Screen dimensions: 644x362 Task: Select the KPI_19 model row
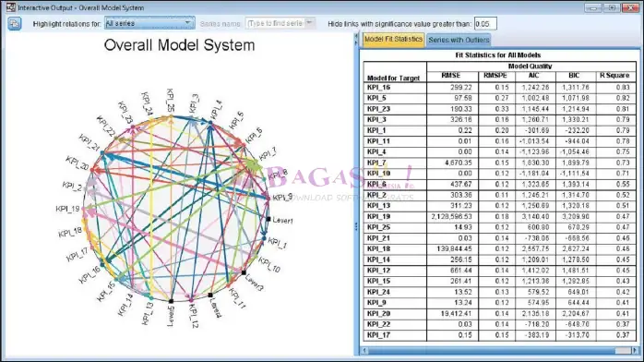click(x=499, y=216)
